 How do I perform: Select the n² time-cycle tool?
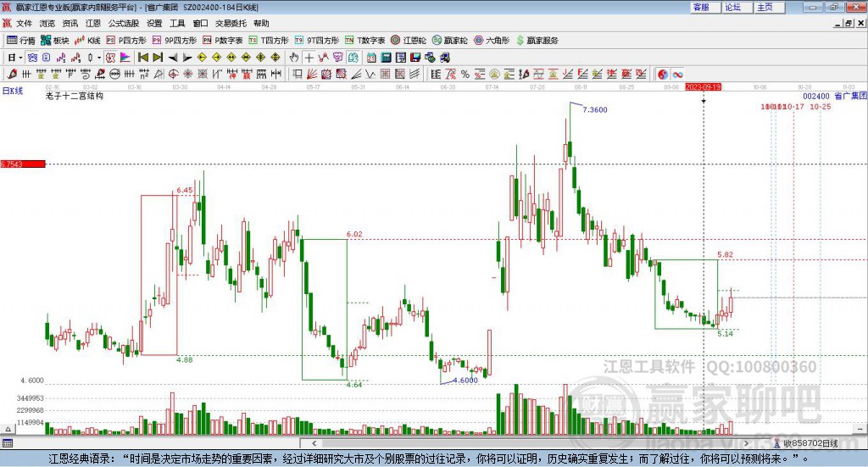point(144,74)
